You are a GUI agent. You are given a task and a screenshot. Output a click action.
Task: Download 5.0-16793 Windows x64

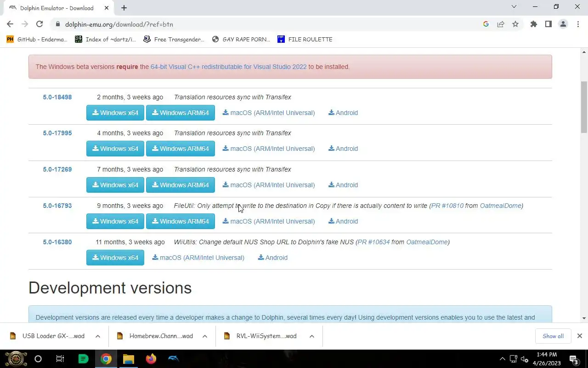pos(115,221)
